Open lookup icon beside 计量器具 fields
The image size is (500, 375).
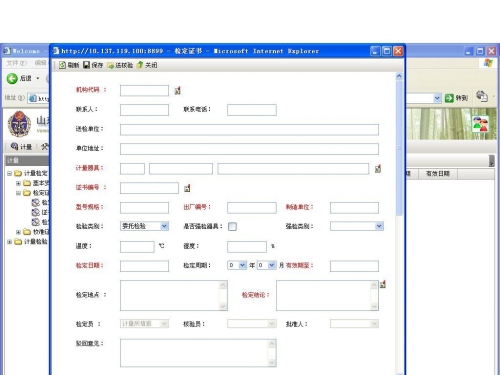[378, 169]
